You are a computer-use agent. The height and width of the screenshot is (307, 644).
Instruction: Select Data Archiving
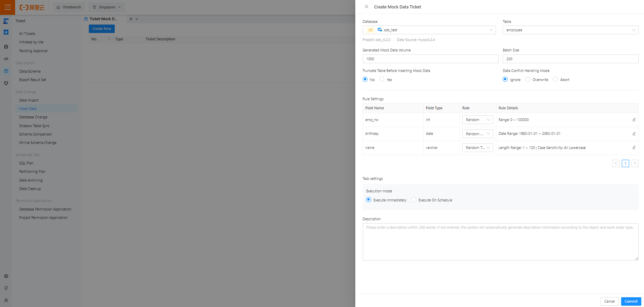point(31,180)
